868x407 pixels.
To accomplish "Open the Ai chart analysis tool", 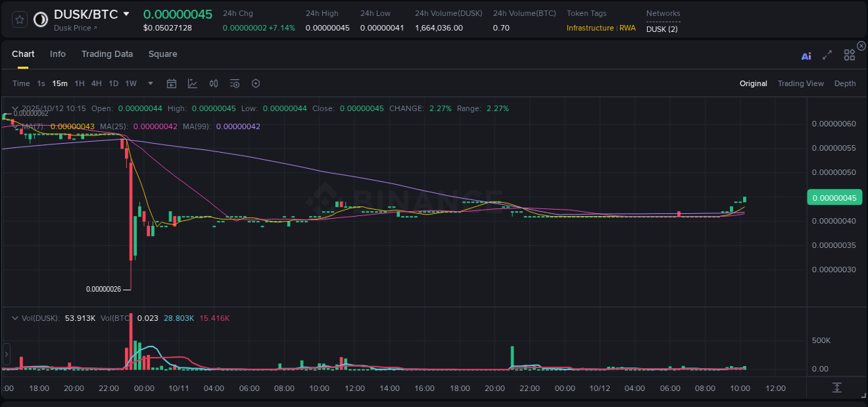I will tap(806, 56).
